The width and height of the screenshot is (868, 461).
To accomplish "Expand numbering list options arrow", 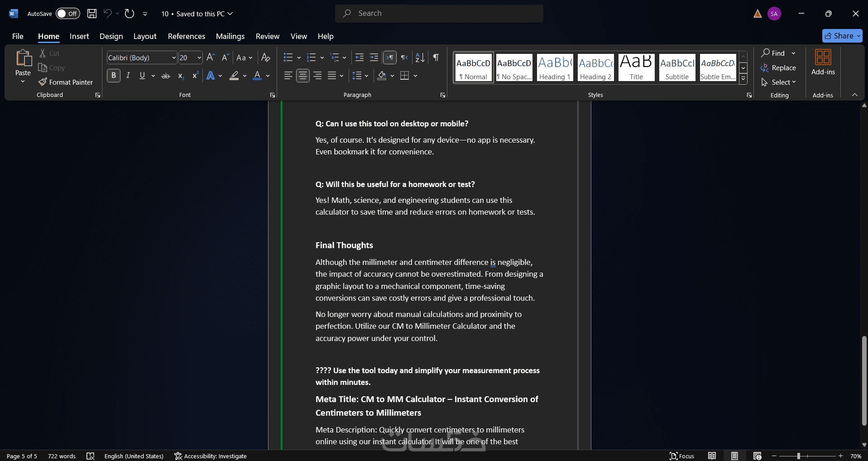I will coord(322,58).
